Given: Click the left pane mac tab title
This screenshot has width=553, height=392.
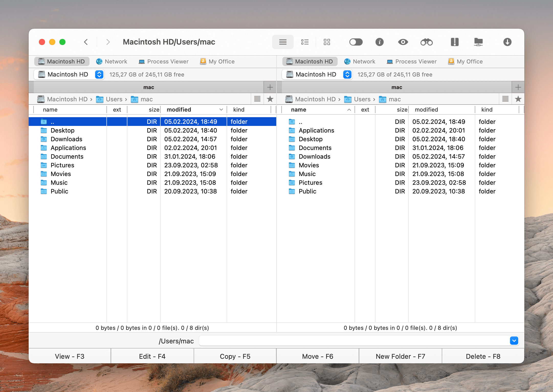Looking at the screenshot, I should (x=149, y=87).
